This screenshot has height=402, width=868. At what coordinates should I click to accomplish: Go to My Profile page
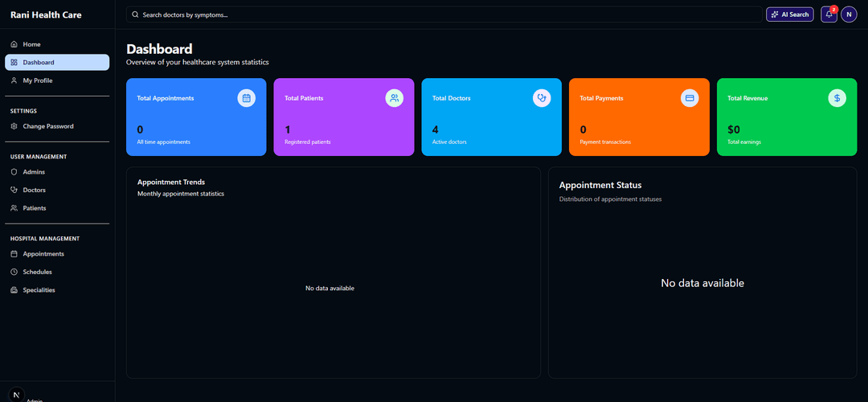click(x=37, y=80)
